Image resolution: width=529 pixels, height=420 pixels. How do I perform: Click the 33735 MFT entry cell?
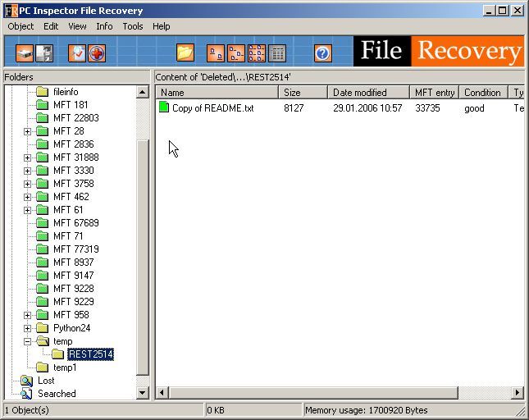[427, 108]
